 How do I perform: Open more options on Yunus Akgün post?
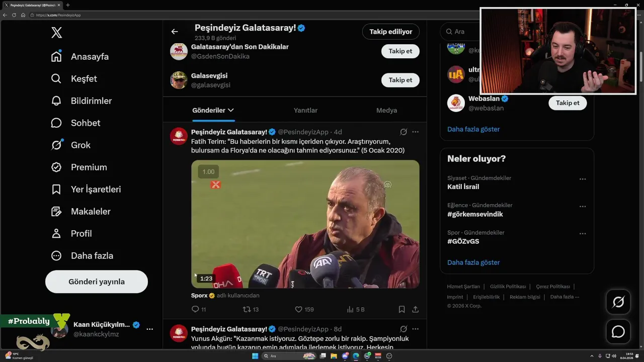pyautogui.click(x=416, y=329)
